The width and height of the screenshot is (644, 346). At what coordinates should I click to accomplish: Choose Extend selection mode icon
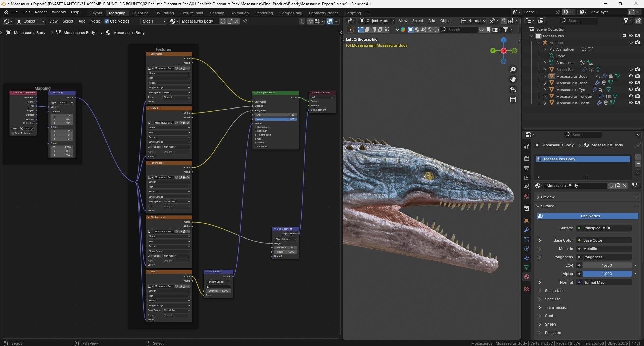click(x=367, y=30)
